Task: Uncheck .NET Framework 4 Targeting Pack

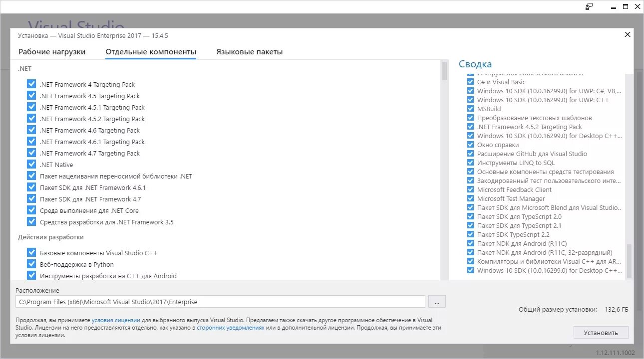Action: tap(32, 84)
